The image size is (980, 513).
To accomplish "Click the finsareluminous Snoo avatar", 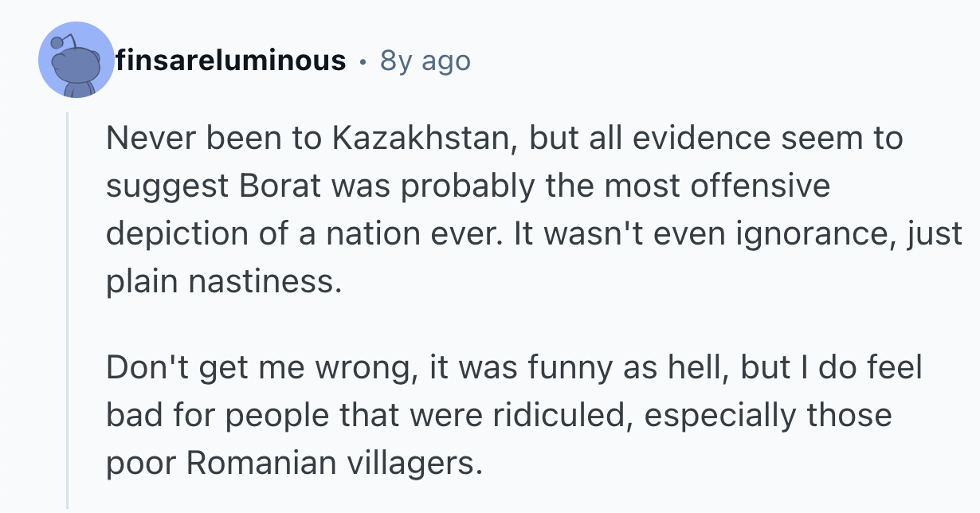I will pyautogui.click(x=76, y=61).
